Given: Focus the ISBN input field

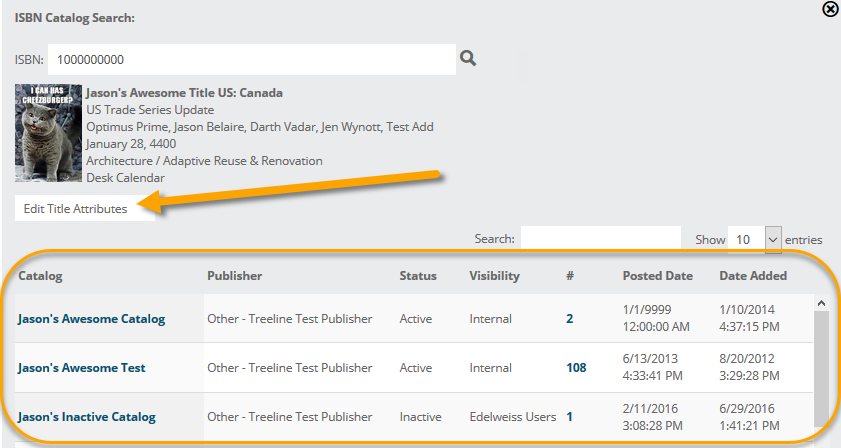Looking at the screenshot, I should pos(252,60).
